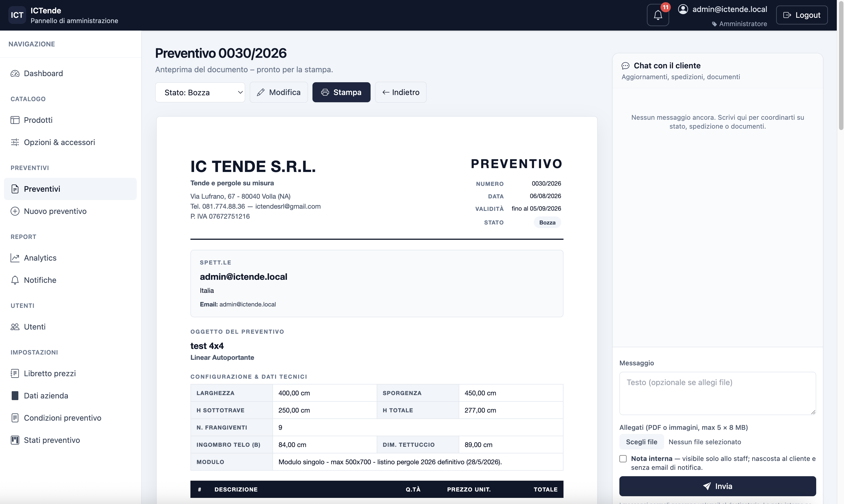The width and height of the screenshot is (844, 504).
Task: Click the Prodotti catalog icon
Action: tap(15, 120)
